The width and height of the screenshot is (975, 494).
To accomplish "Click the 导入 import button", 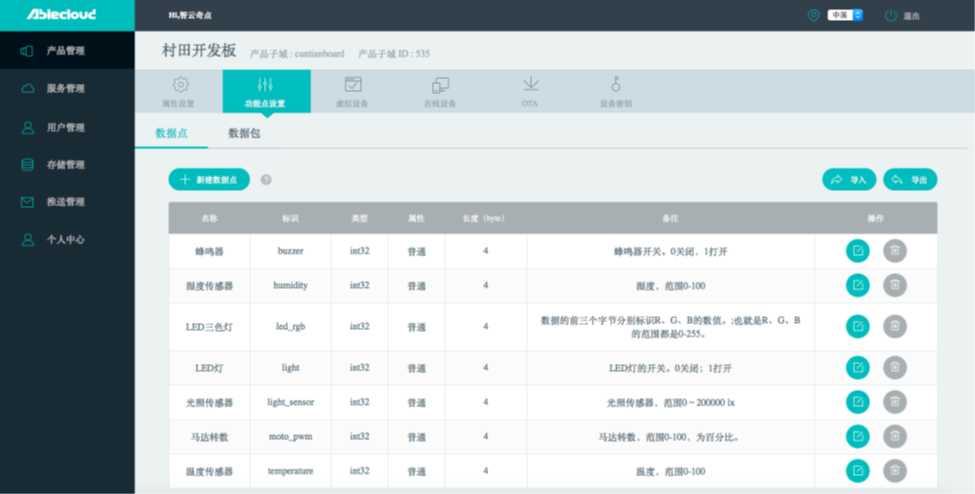I will pos(849,179).
